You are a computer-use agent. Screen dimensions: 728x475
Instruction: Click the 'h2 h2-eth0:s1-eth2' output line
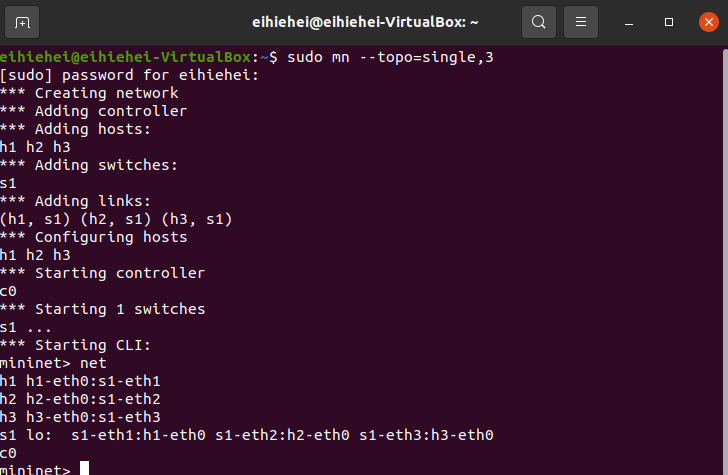[80, 399]
